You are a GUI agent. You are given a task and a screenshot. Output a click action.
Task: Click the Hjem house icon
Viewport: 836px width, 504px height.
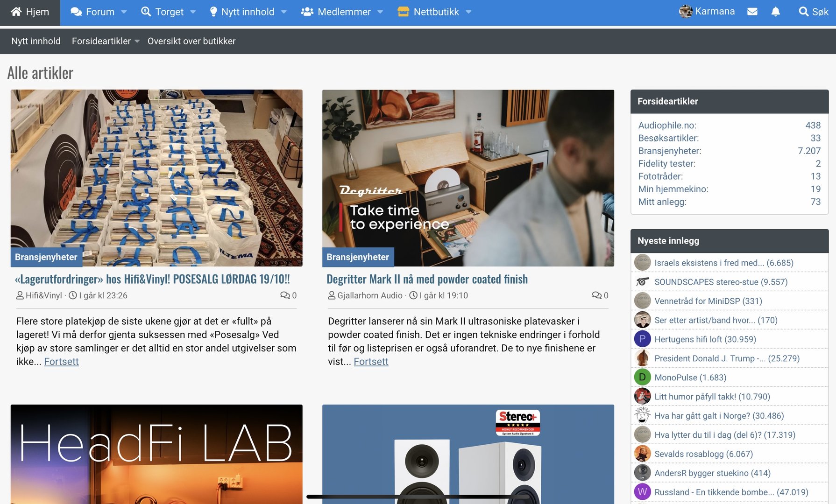(x=16, y=12)
